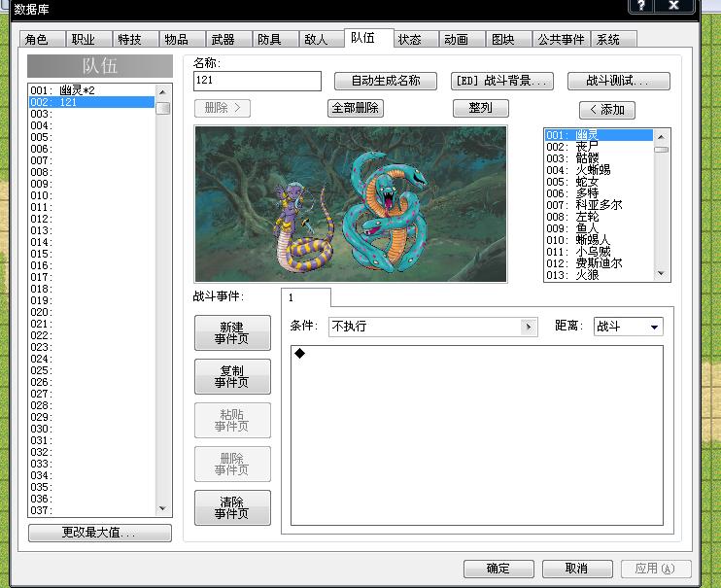Click enemy list scroll-up arrow
The height and width of the screenshot is (588, 721).
tap(661, 137)
